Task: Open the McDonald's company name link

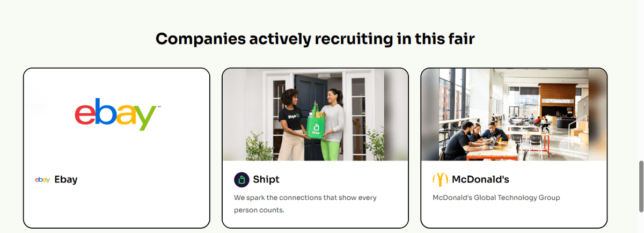Action: tap(480, 179)
